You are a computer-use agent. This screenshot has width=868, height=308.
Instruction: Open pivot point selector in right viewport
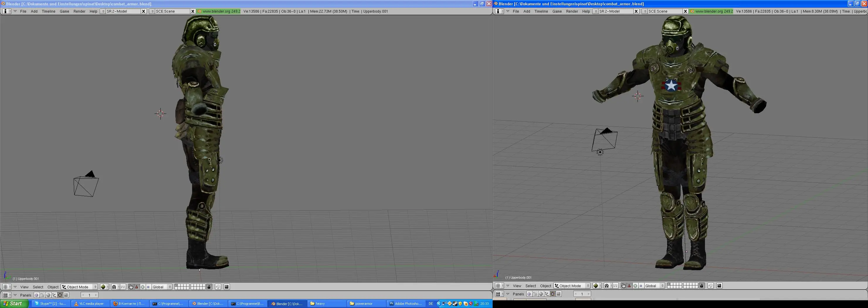click(x=608, y=286)
